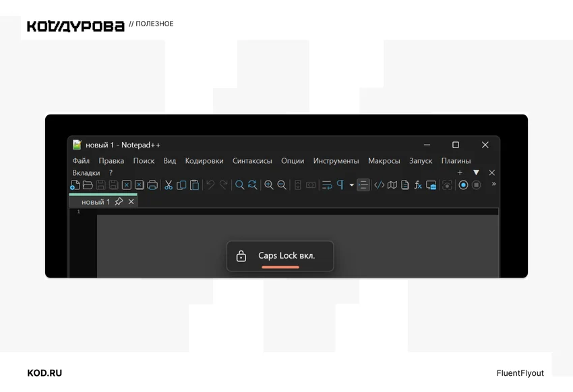573x392 pixels.
Task: Cut selection with the scissors icon
Action: [x=169, y=185]
